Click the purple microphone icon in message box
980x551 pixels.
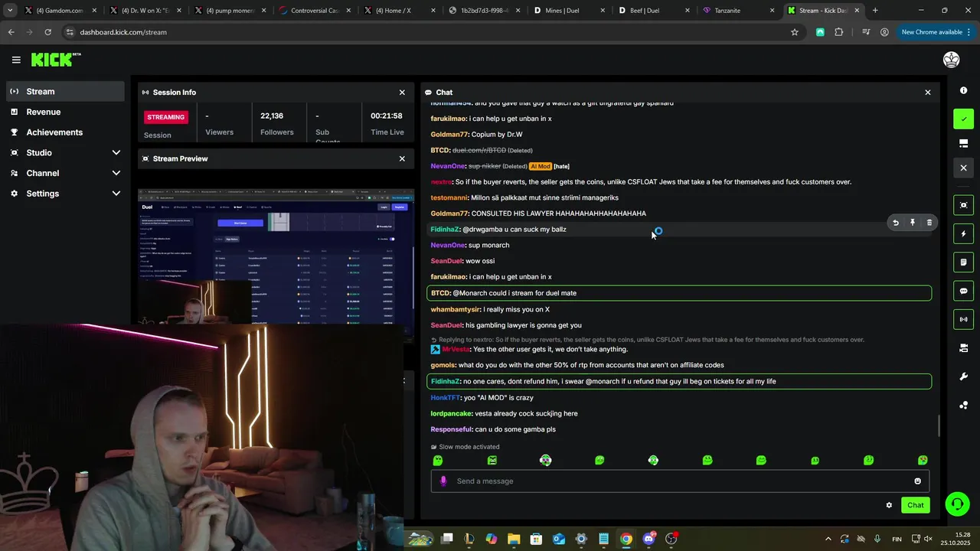[x=443, y=481]
